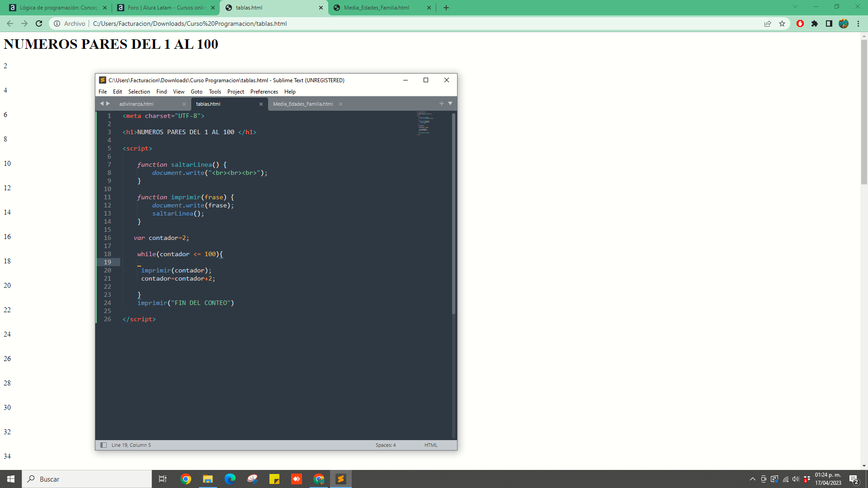Open the Find menu
Viewport: 868px width, 488px height.
161,92
